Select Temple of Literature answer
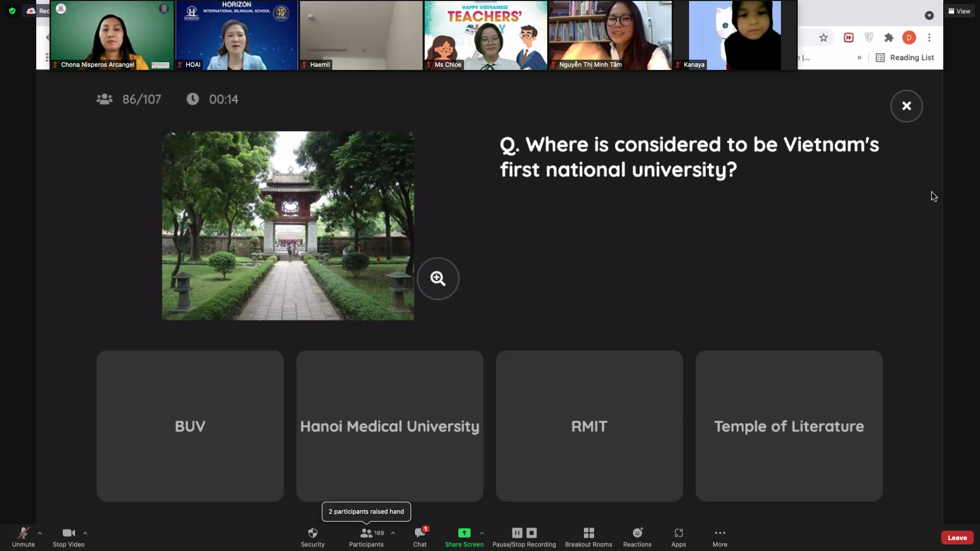 (789, 426)
